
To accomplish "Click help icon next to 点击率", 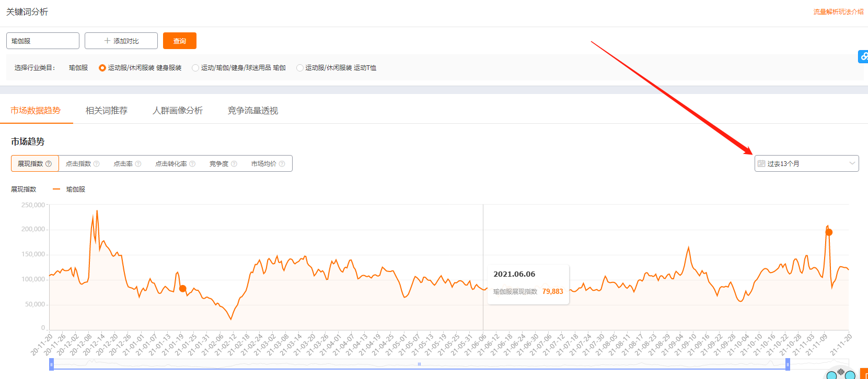I will (138, 164).
